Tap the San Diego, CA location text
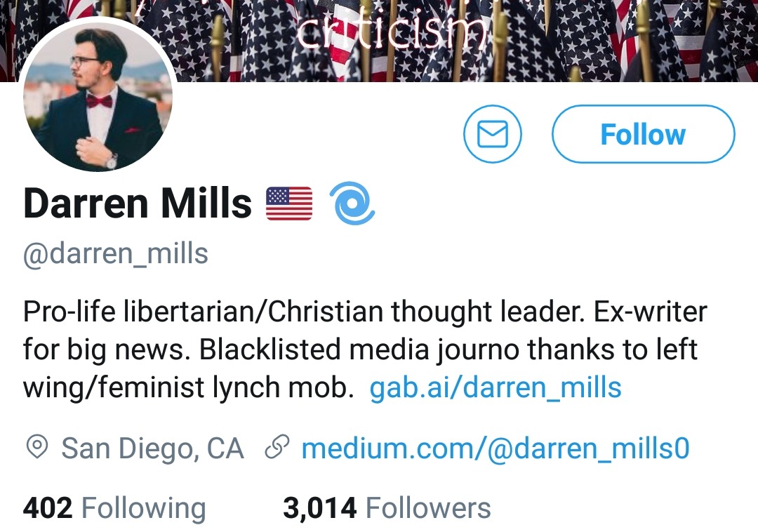 pyautogui.click(x=152, y=448)
